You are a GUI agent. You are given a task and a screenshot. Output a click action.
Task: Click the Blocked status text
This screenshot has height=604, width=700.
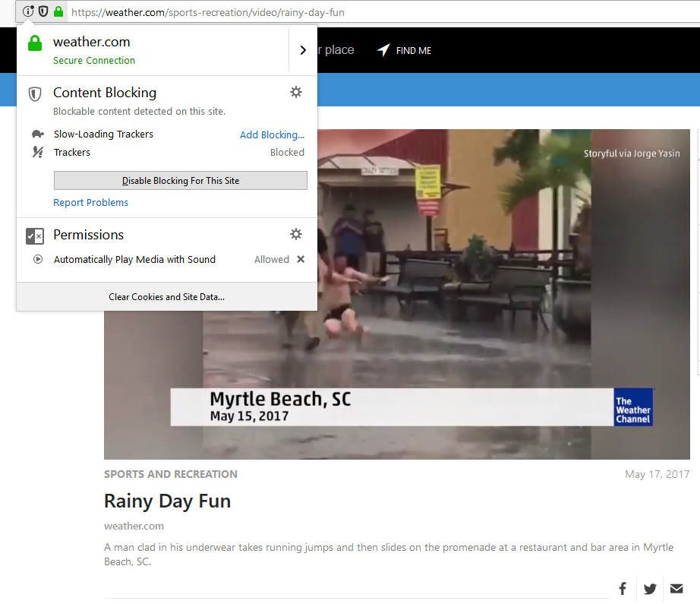pos(287,153)
